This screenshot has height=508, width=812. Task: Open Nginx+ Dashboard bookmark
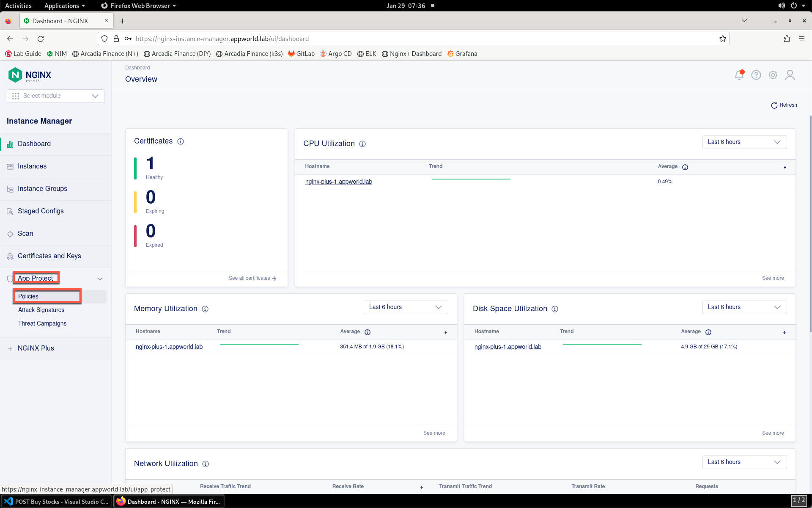click(x=411, y=54)
